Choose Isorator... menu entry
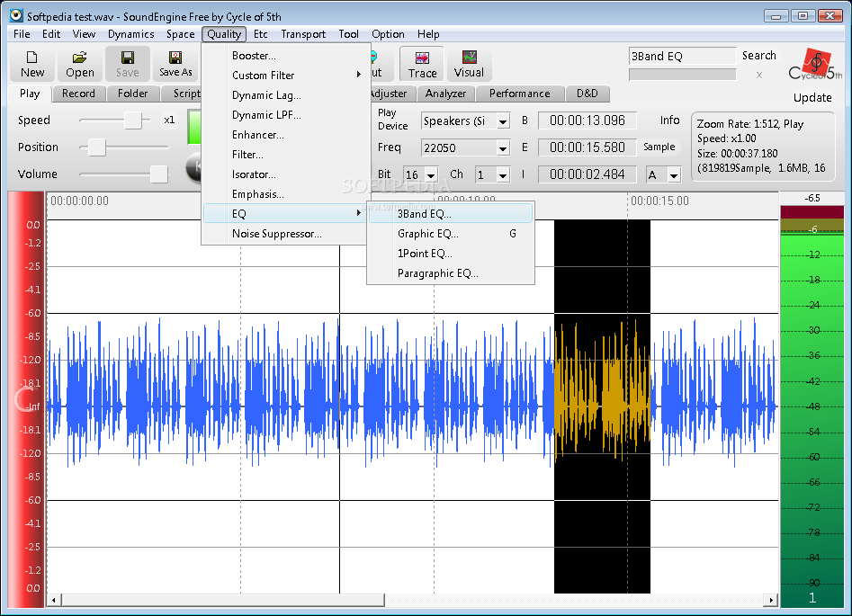Image resolution: width=852 pixels, height=616 pixels. (284, 174)
